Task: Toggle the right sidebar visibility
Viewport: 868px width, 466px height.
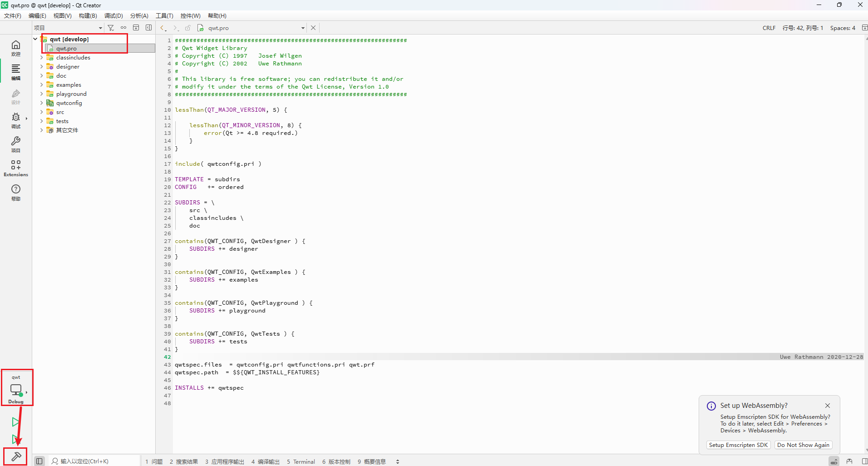Action: [864, 461]
